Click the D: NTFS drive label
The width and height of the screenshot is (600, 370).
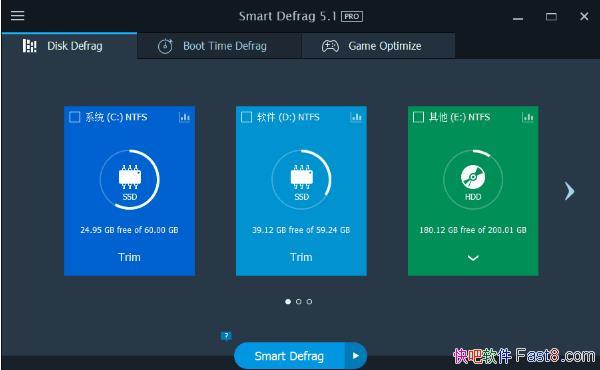(289, 117)
